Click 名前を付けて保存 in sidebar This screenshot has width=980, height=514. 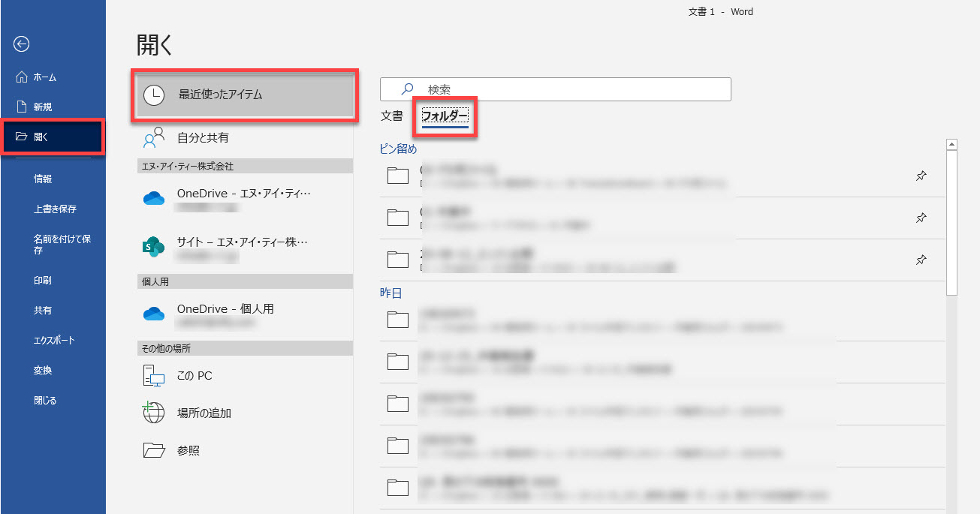tap(62, 244)
